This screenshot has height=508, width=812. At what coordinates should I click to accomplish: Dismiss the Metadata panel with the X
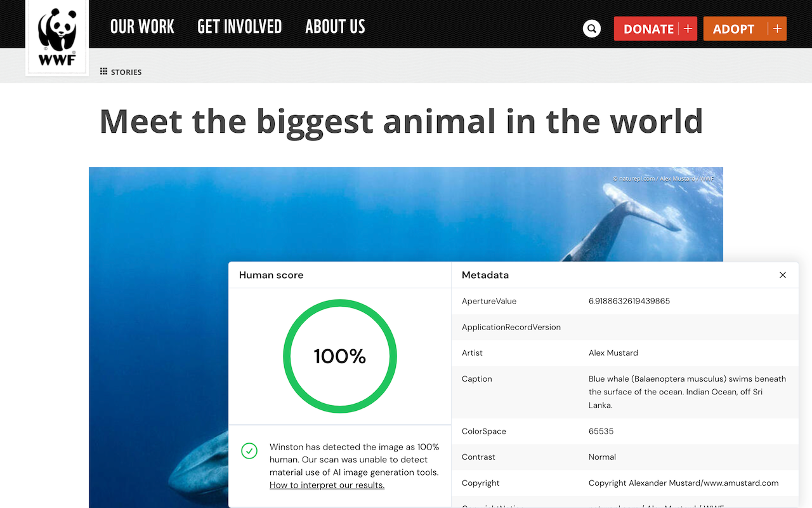pos(783,275)
